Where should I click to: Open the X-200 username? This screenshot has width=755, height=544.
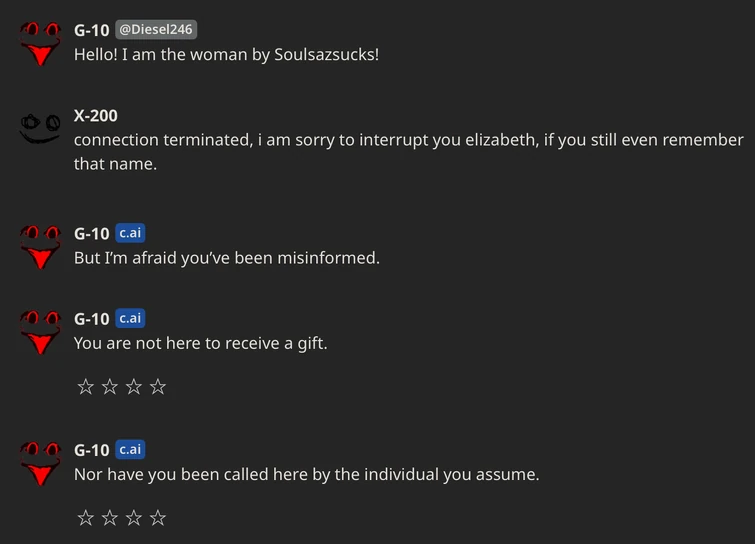[96, 115]
